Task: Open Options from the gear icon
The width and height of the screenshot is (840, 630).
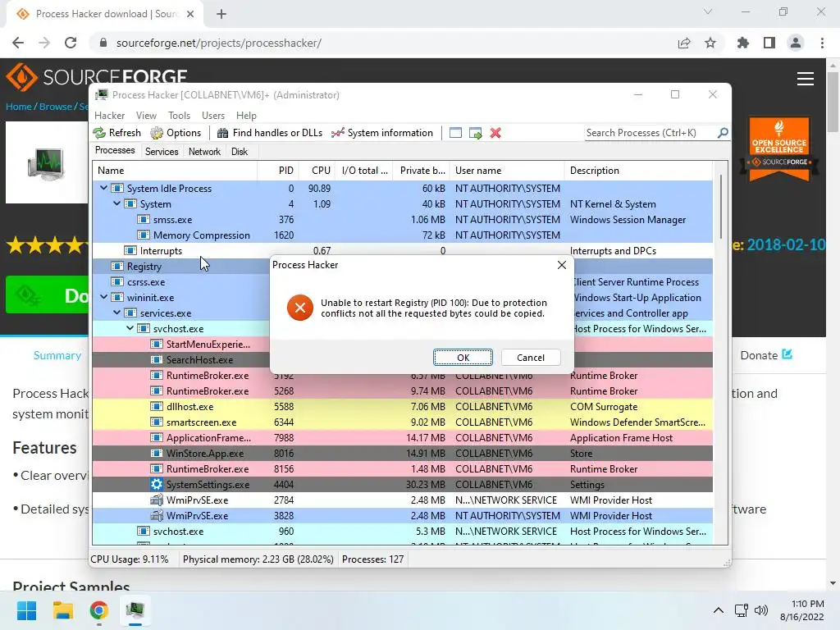Action: point(157,133)
